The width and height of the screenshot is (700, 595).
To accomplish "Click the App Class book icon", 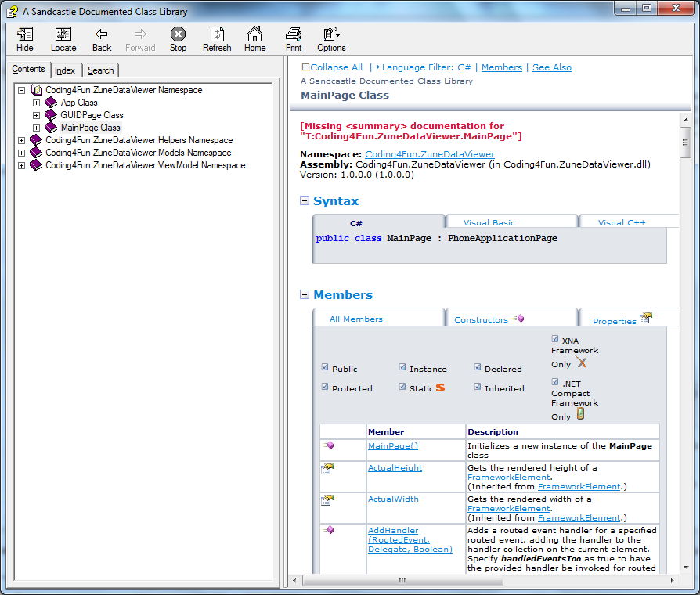I will [51, 103].
